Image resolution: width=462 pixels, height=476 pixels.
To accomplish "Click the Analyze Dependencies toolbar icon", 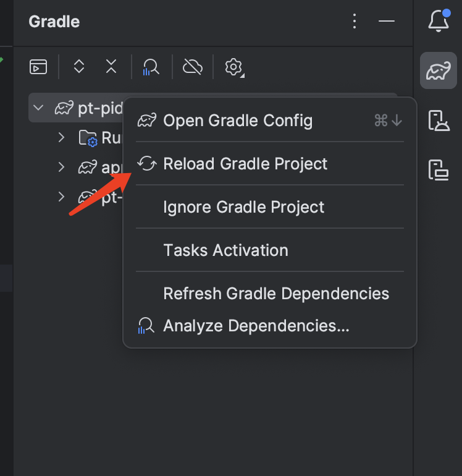I will tap(151, 67).
